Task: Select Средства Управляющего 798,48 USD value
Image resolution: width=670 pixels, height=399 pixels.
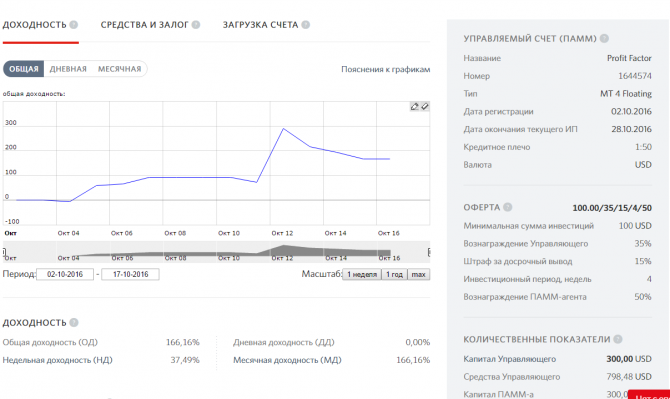Action: click(629, 377)
